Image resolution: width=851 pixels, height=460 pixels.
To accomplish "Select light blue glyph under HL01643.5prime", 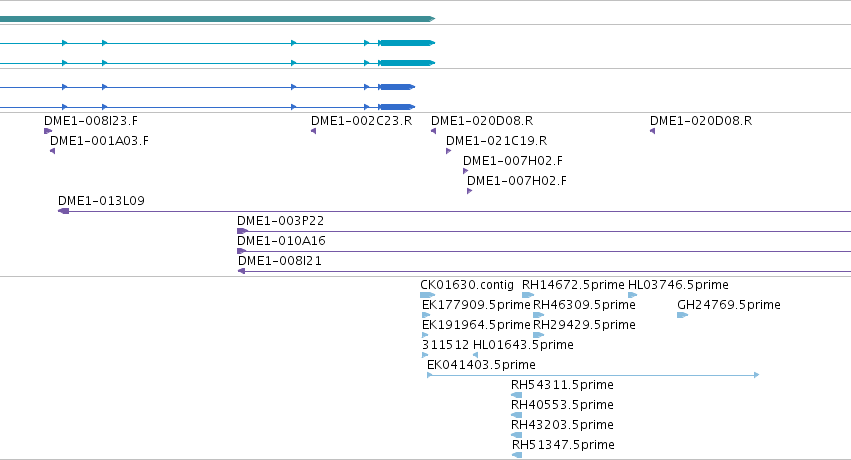I will tap(475, 355).
